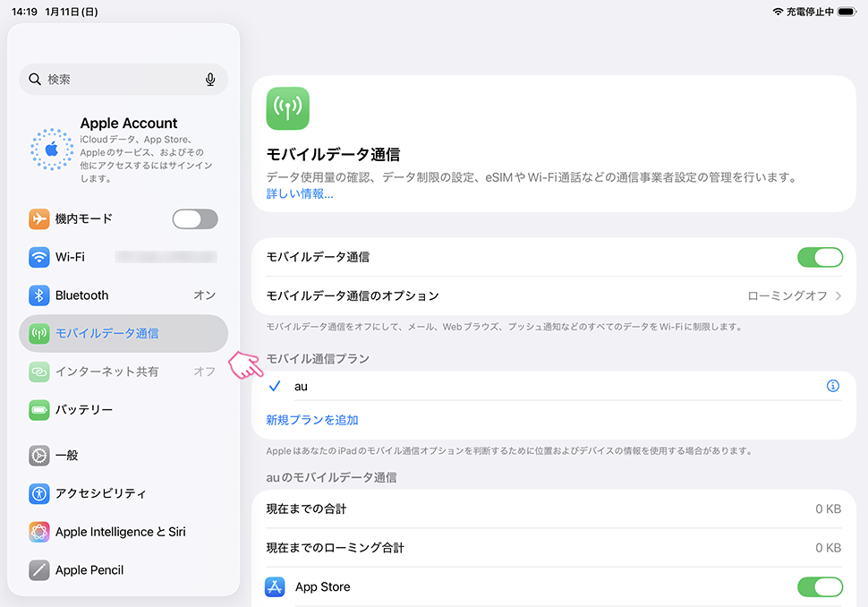Tap the info icon beside au plan

tap(833, 387)
